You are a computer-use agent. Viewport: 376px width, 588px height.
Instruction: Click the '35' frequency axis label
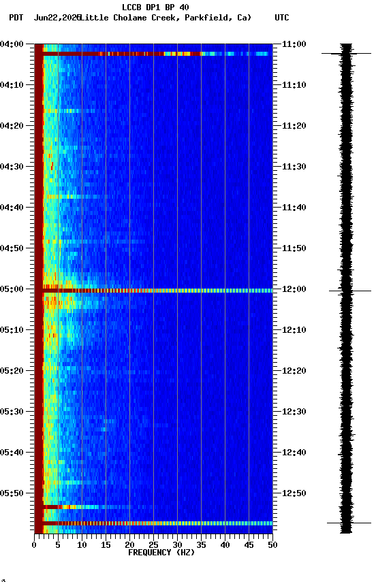201,545
